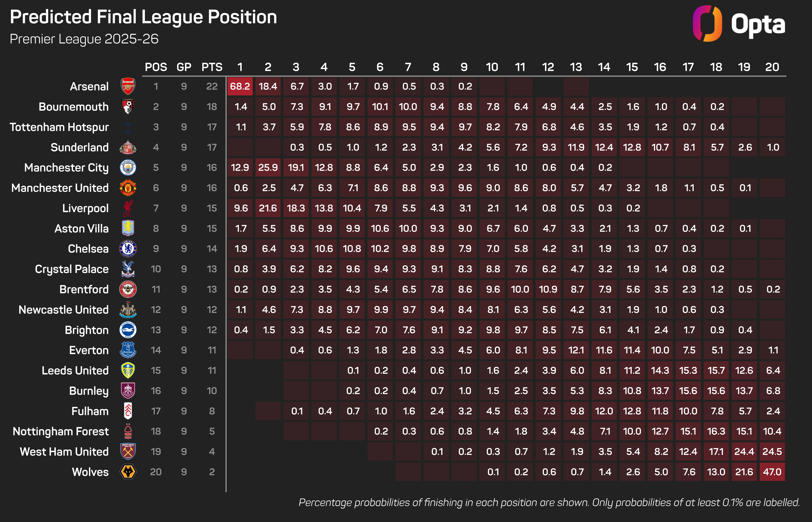The width and height of the screenshot is (812, 522).
Task: Click the Leeds United badge
Action: (x=128, y=371)
